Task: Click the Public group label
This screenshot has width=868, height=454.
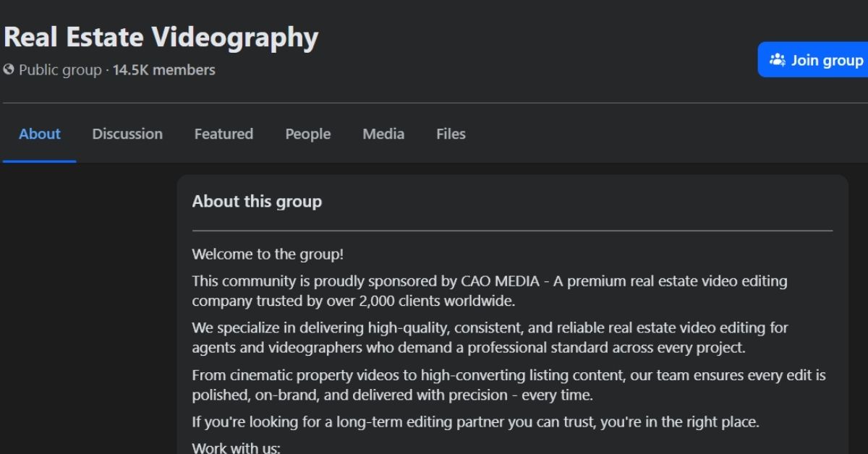Action: [x=60, y=70]
